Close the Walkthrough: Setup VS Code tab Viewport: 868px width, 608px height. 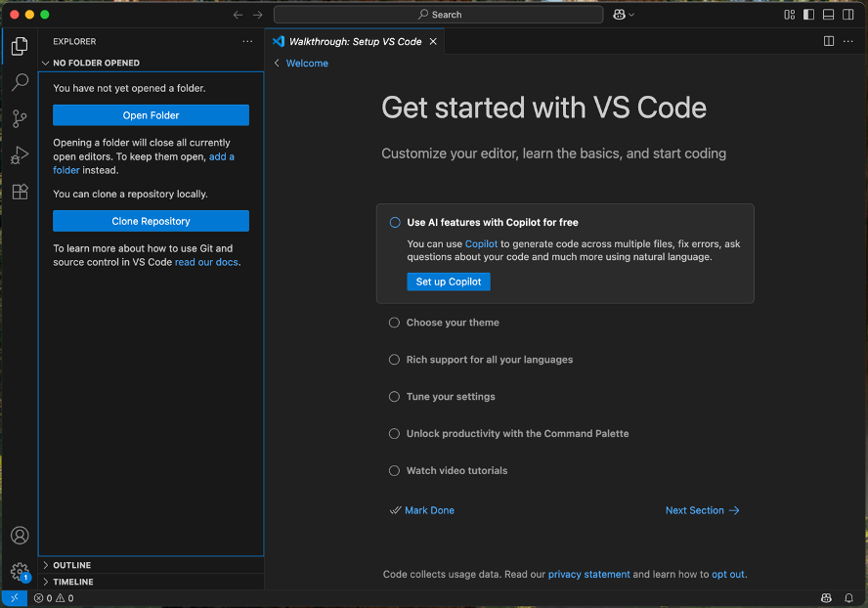[x=433, y=41]
